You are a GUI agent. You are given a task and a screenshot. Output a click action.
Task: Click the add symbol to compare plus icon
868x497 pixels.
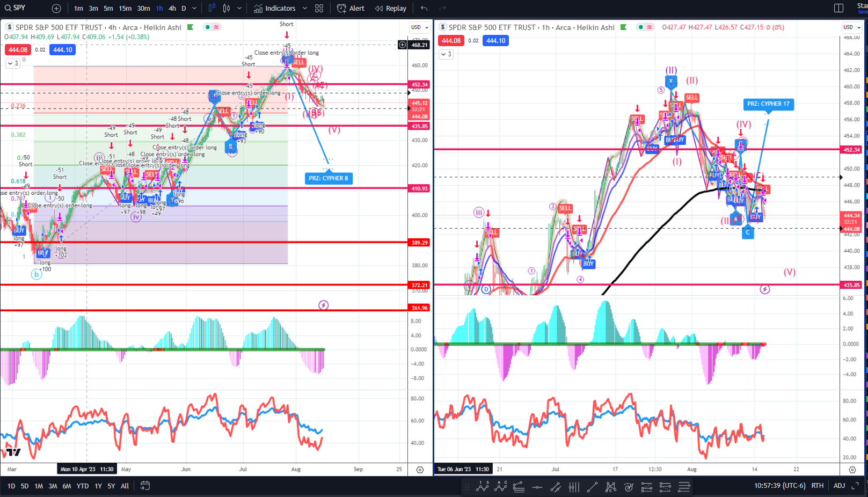(x=56, y=9)
